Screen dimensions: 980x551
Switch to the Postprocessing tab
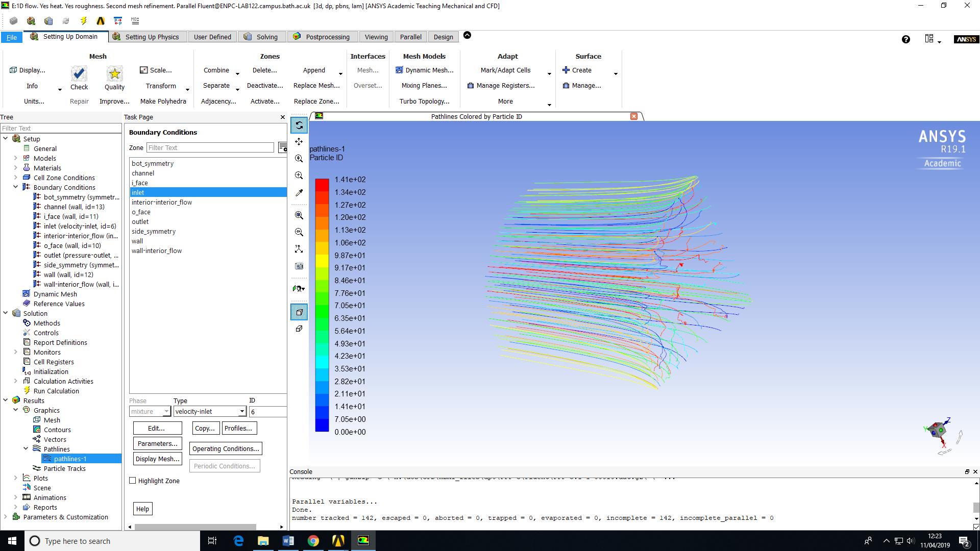coord(322,37)
